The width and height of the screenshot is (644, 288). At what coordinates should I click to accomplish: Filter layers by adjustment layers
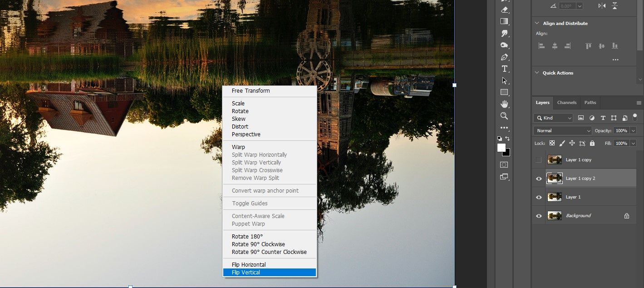pos(592,118)
